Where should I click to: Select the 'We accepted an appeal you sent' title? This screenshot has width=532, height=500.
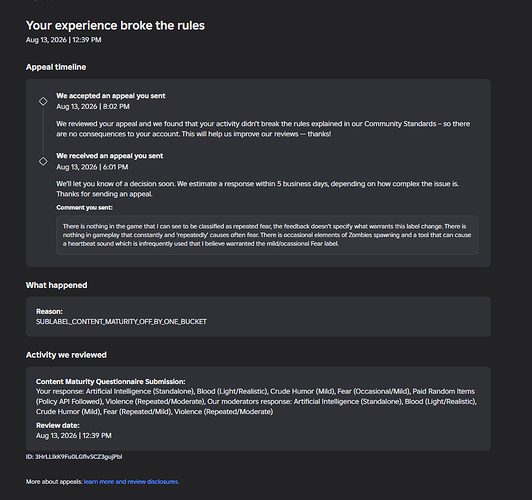(111, 96)
